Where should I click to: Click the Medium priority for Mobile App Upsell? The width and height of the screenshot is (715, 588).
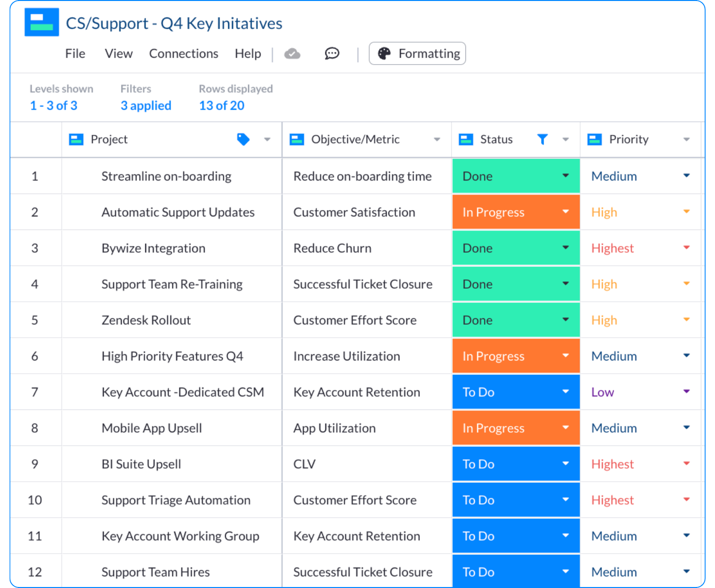point(614,428)
